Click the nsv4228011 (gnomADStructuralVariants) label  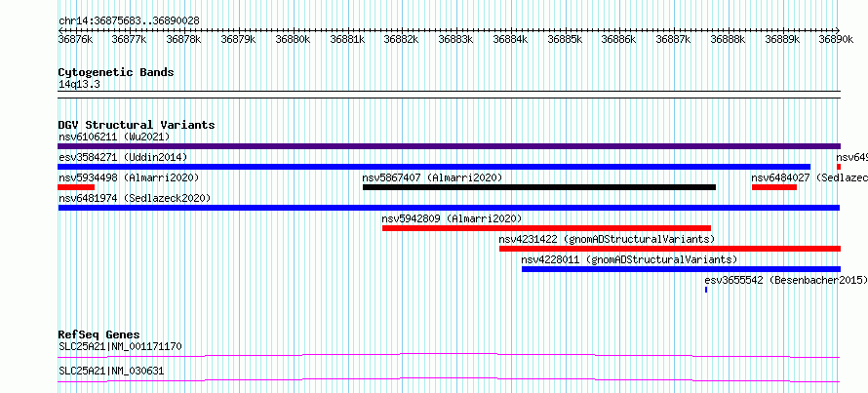coord(629,259)
